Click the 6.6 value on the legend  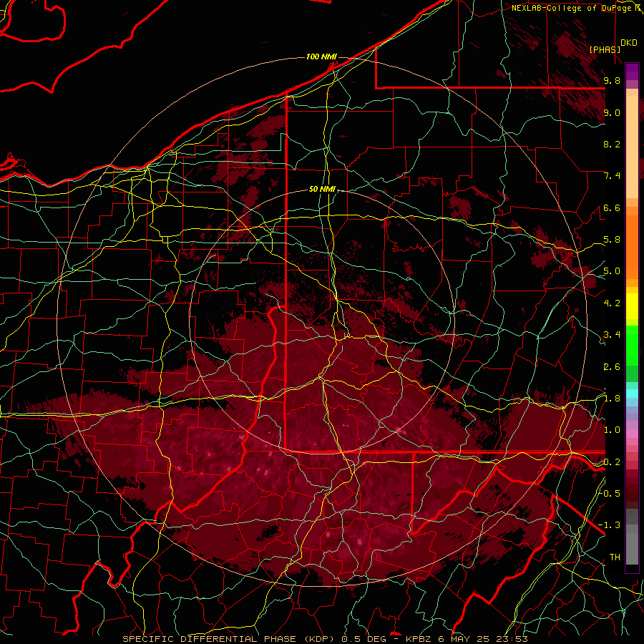pos(612,208)
